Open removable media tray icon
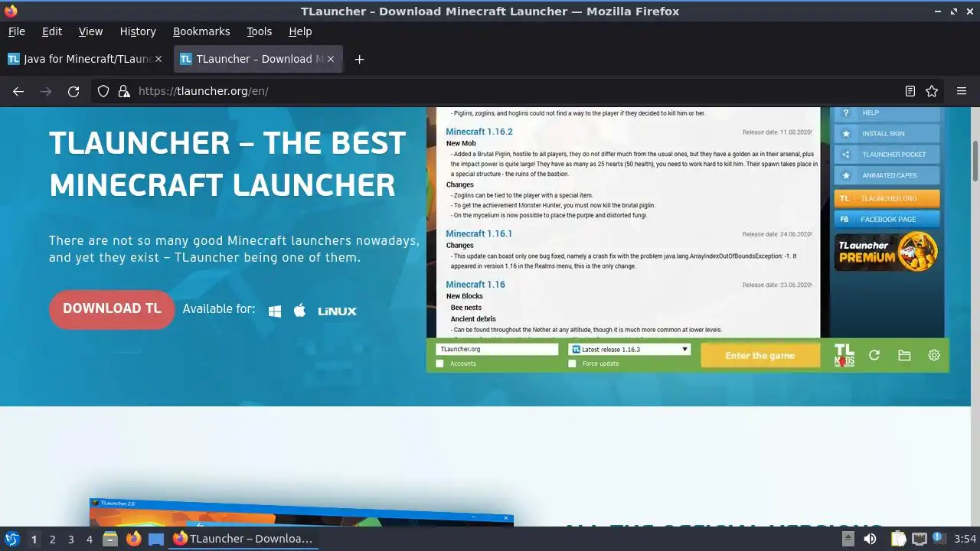 [x=848, y=539]
